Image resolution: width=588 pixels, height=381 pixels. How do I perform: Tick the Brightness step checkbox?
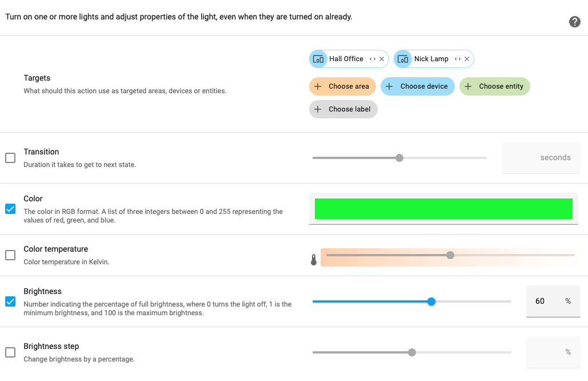pyautogui.click(x=10, y=352)
